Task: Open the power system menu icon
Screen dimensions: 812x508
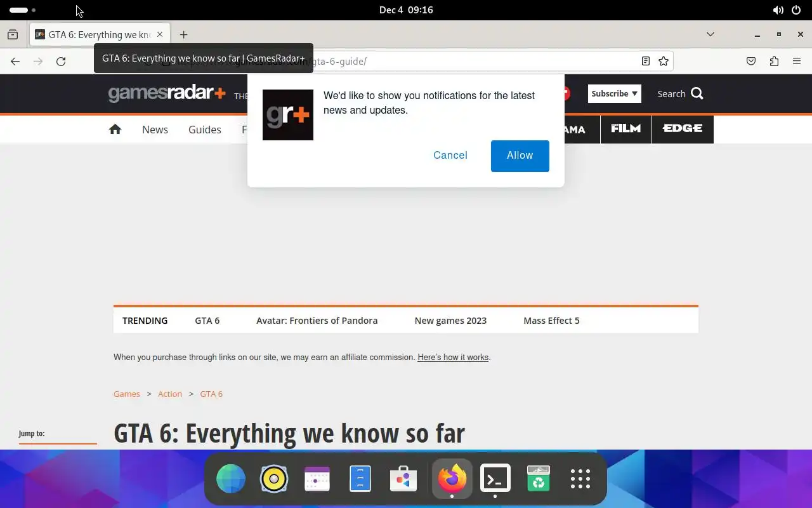Action: [x=796, y=10]
